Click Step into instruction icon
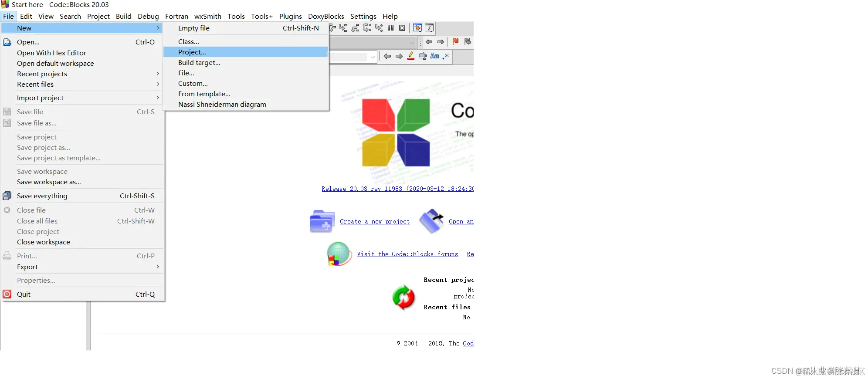868x379 pixels. 379,28
